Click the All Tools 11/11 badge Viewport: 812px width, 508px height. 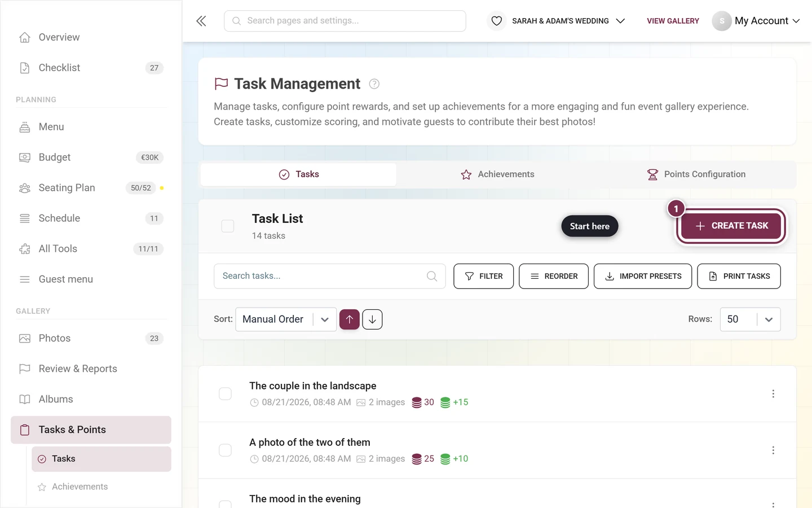pos(148,249)
